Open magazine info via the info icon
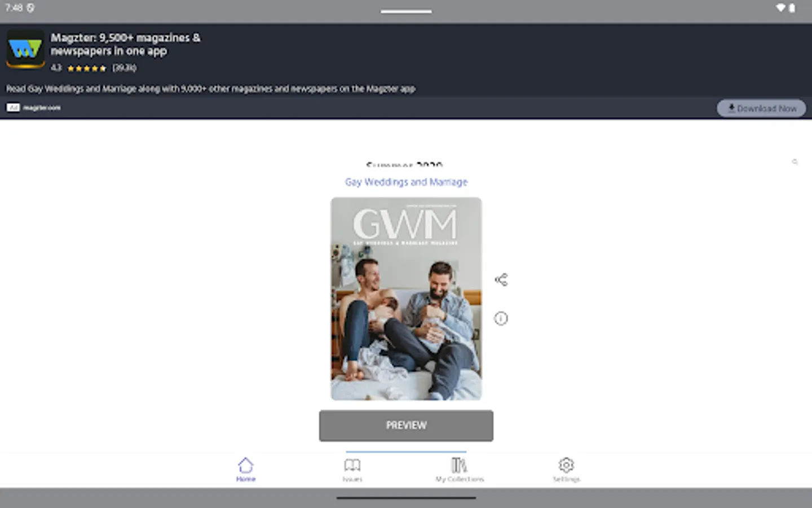Image resolution: width=812 pixels, height=508 pixels. 501,318
